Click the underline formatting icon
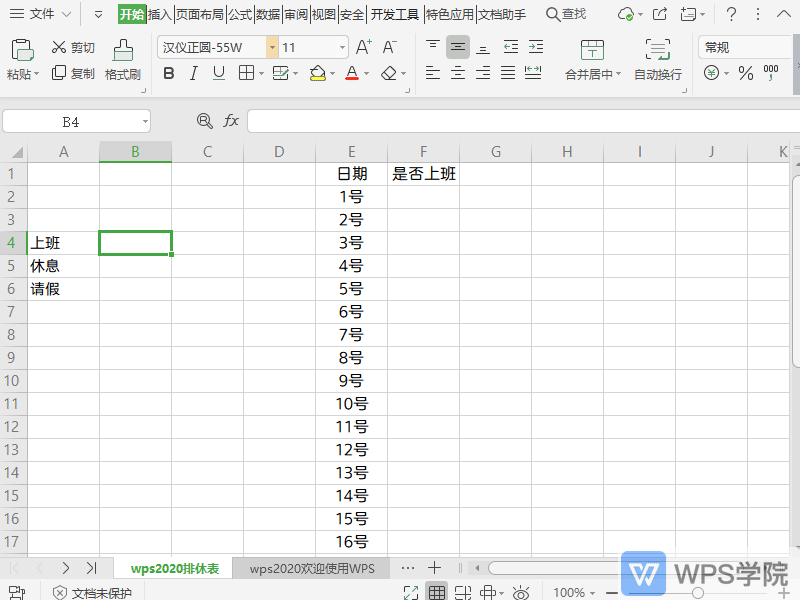This screenshot has width=800, height=600. pyautogui.click(x=218, y=73)
